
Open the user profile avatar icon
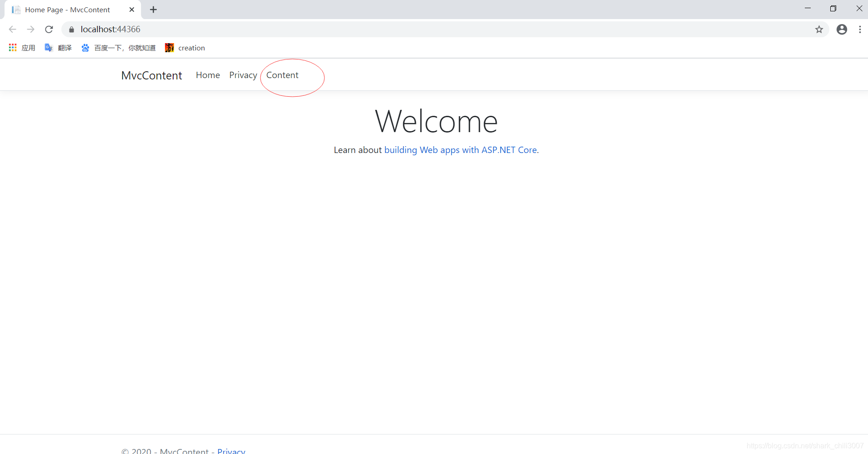pyautogui.click(x=842, y=30)
